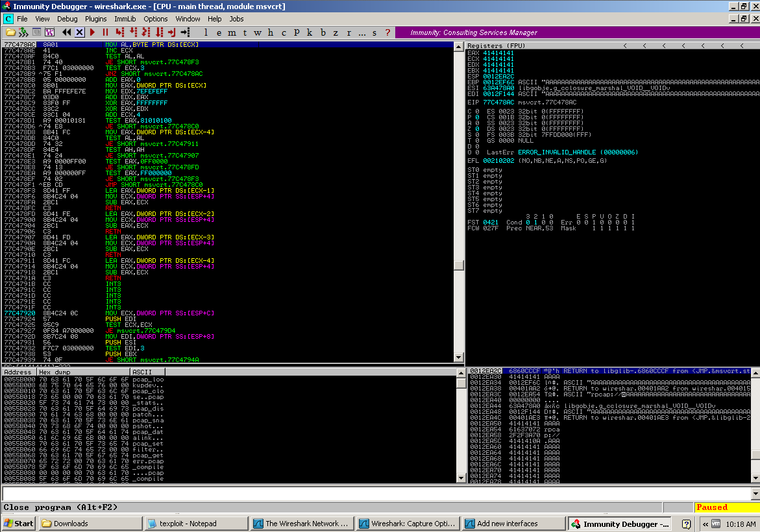Run the program with the red play icon

pyautogui.click(x=93, y=32)
